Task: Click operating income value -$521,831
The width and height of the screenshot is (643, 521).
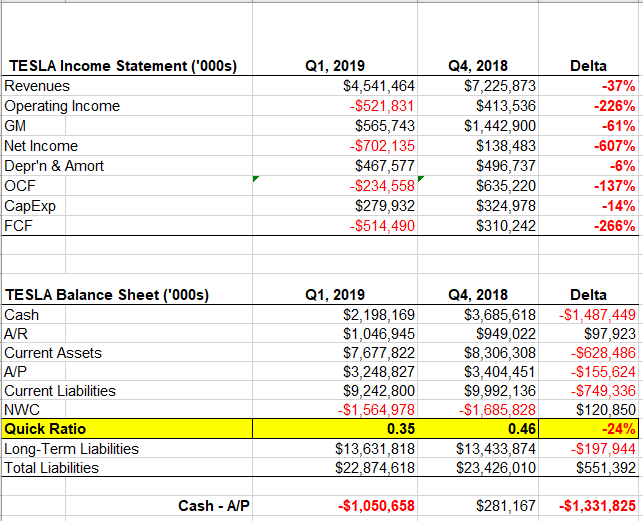Action: point(382,106)
